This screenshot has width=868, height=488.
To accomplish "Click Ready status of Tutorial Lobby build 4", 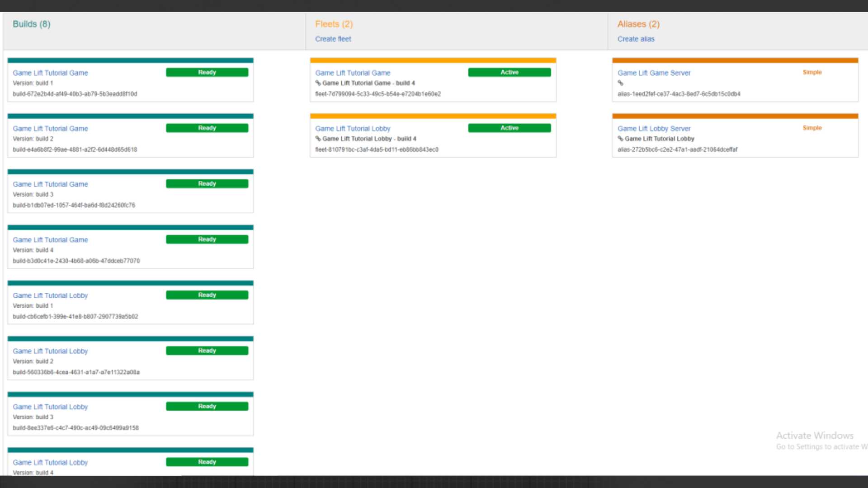I will pyautogui.click(x=207, y=462).
